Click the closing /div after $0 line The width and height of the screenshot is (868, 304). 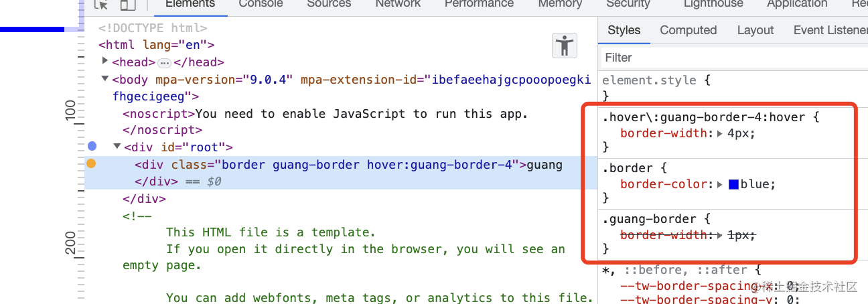coord(156,181)
